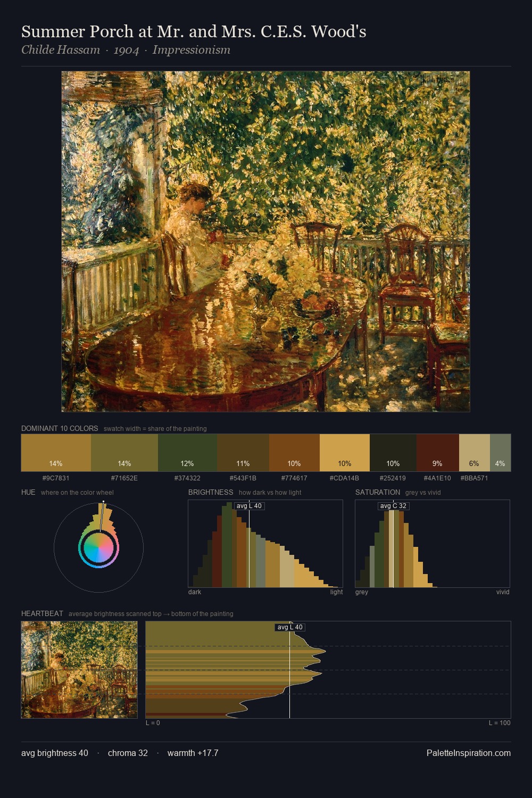Screen dimensions: 532x798
Task: Click the hex code text #774617
Action: (294, 478)
